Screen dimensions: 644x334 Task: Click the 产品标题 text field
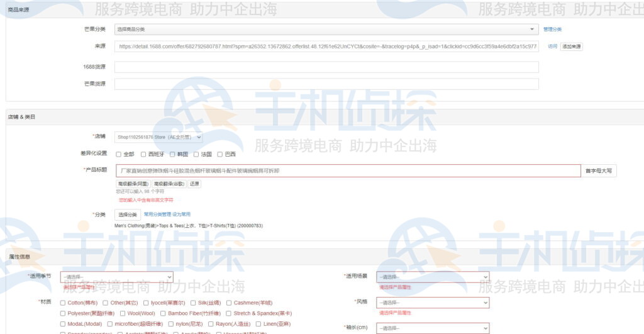(348, 171)
